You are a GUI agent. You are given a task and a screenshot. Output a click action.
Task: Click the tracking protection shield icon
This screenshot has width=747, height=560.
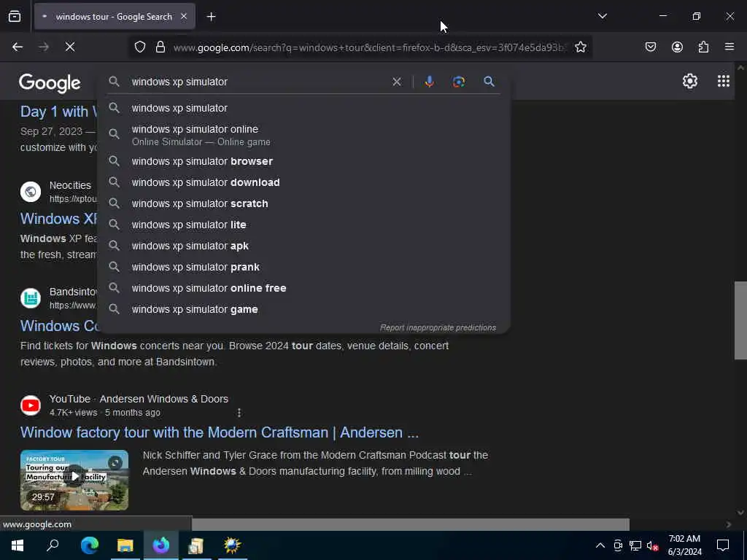pos(139,47)
